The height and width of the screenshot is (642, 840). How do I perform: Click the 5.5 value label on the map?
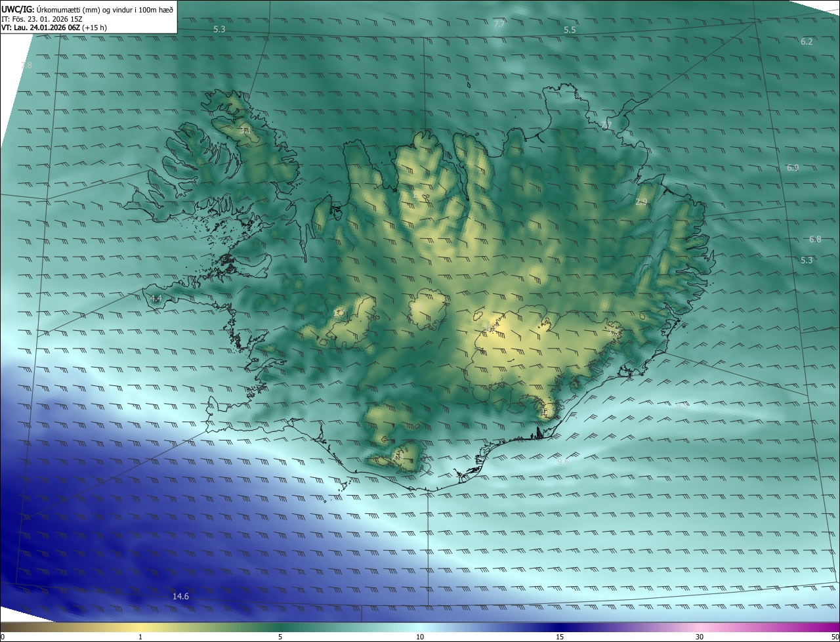[570, 30]
